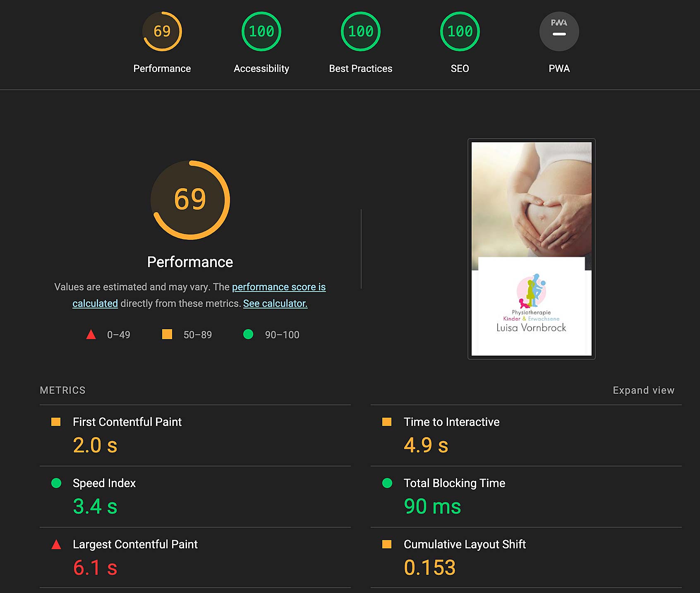700x593 pixels.
Task: Toggle Expand view for metrics
Action: [x=643, y=390]
